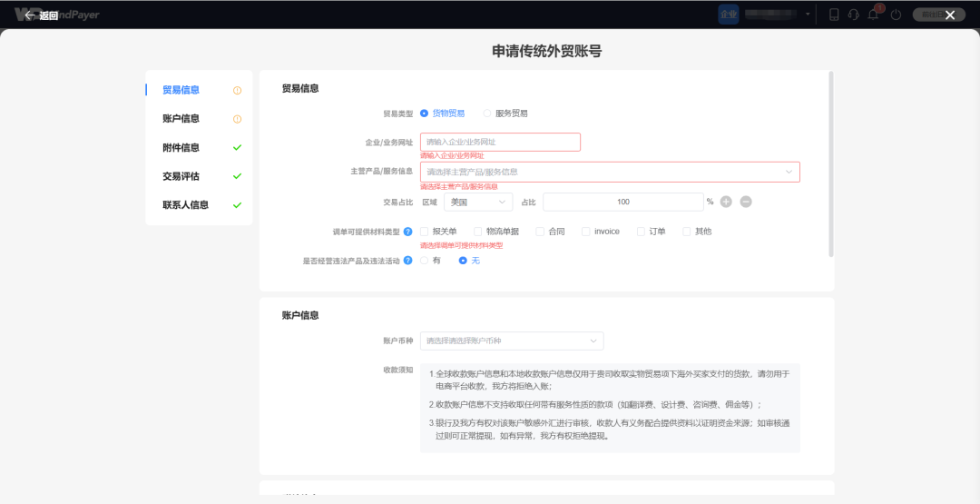Screen dimensions: 980x504
Task: Check the 报关单 checkbox
Action: point(425,232)
